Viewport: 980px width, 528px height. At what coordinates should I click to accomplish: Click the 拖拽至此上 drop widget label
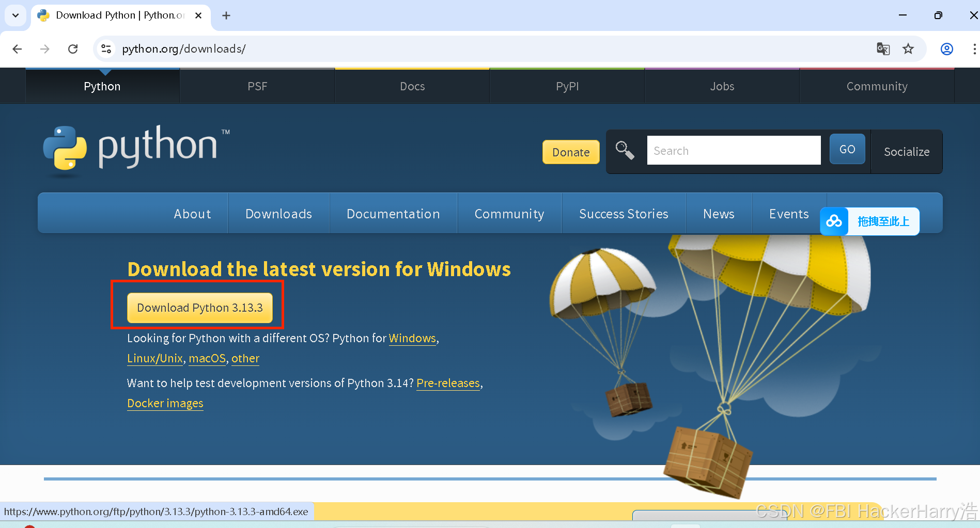tap(883, 221)
